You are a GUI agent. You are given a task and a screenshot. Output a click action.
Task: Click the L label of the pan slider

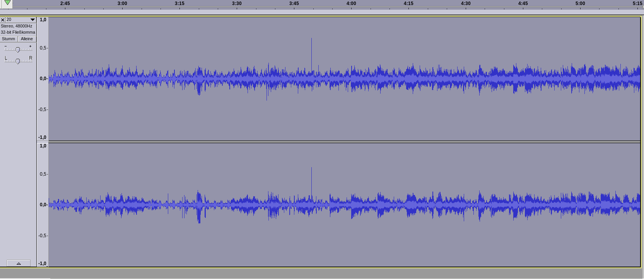(6, 58)
